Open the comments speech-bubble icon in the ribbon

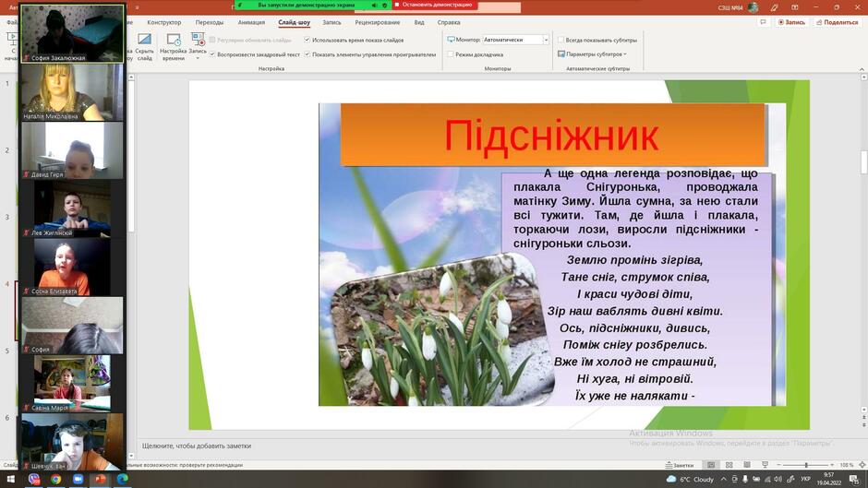[763, 22]
